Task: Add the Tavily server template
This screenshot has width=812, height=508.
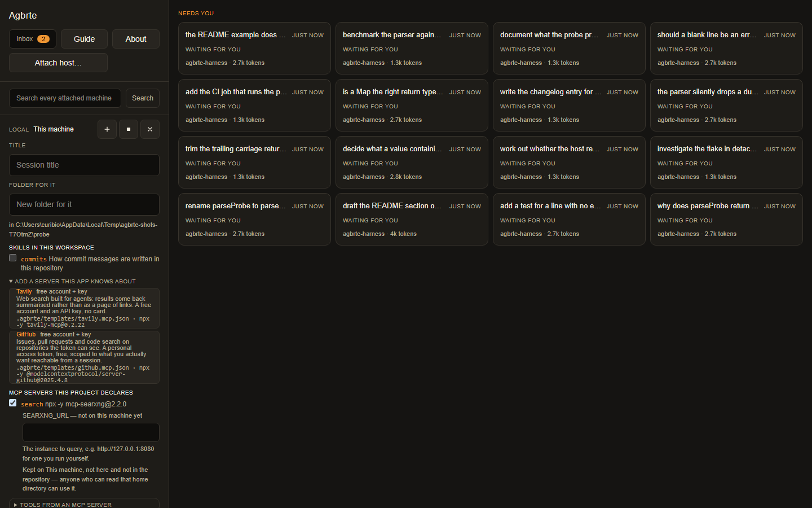Action: click(84, 308)
